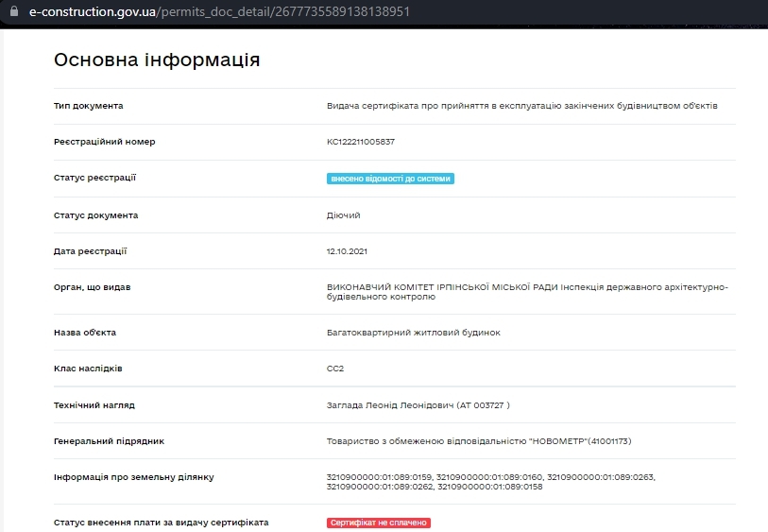Click the 'Основна інформація' heading

pyautogui.click(x=157, y=60)
